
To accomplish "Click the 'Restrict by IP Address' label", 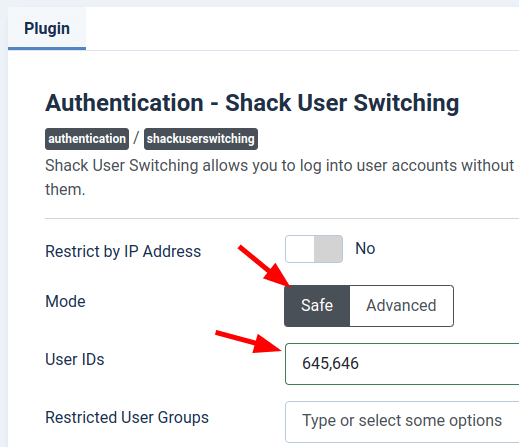I will point(123,251).
